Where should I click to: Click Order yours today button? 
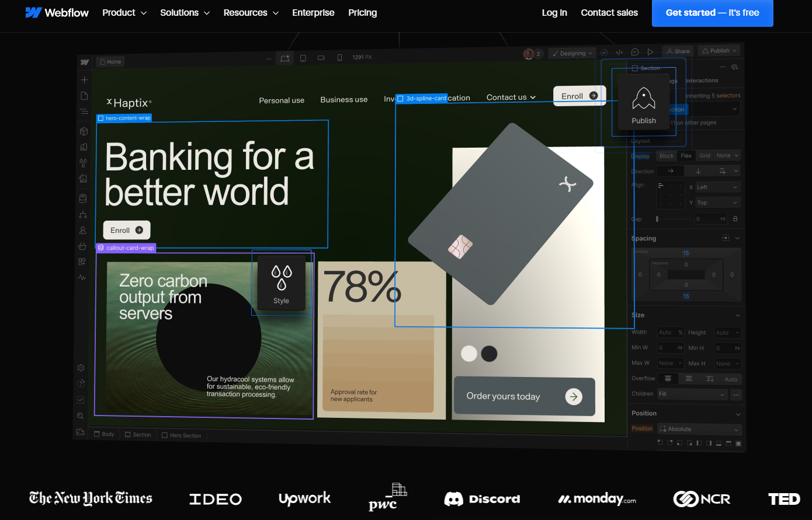525,396
